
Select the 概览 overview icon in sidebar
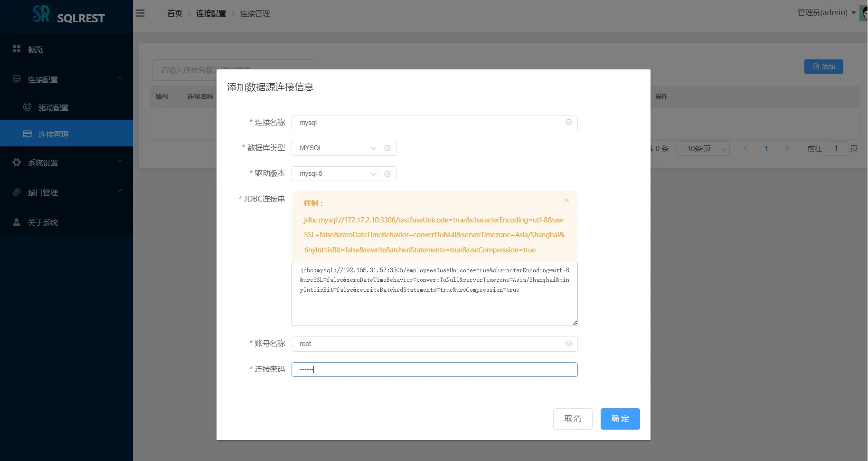pyautogui.click(x=17, y=49)
